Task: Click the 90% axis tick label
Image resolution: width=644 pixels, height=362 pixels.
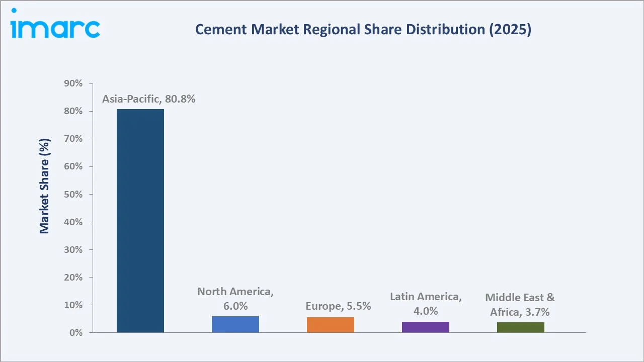Action: pos(73,83)
